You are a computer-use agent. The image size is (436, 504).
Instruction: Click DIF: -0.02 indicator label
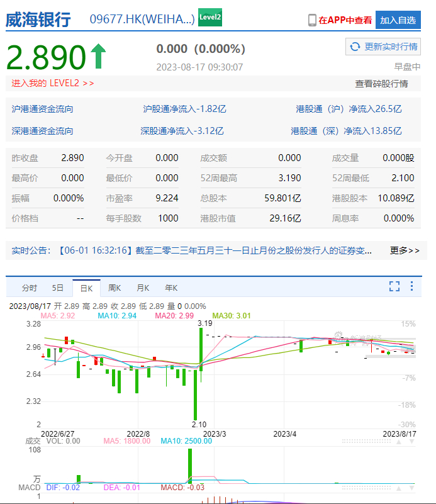[63, 488]
